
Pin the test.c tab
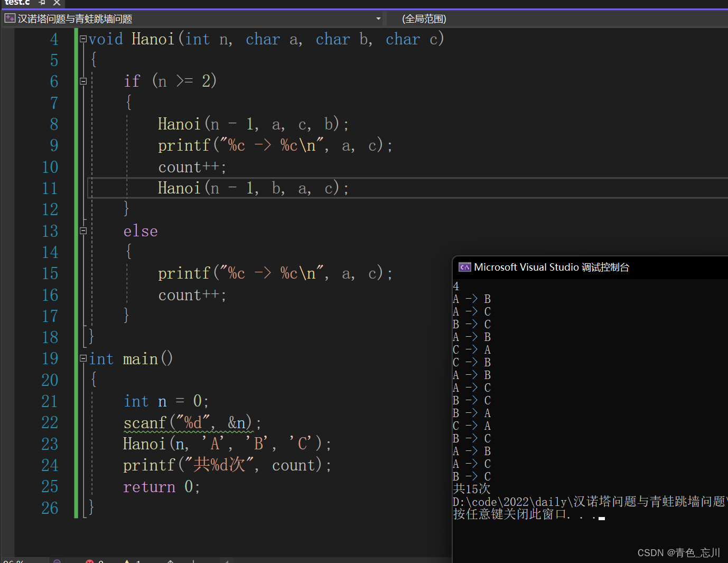(x=42, y=3)
